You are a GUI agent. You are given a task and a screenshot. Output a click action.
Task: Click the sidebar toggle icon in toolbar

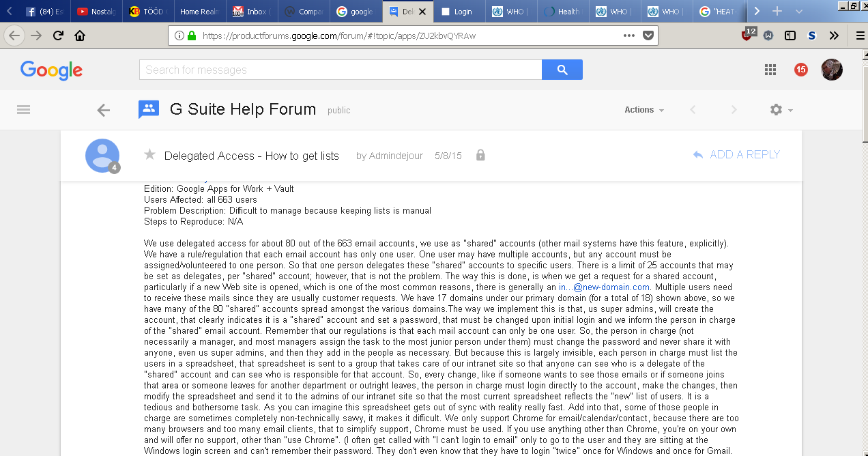click(790, 35)
